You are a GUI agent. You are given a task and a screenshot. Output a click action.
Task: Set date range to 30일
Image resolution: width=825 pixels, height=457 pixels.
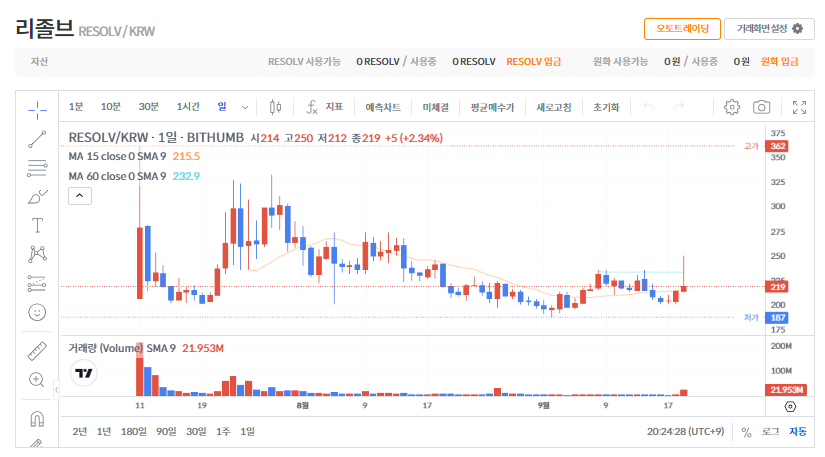(x=196, y=431)
